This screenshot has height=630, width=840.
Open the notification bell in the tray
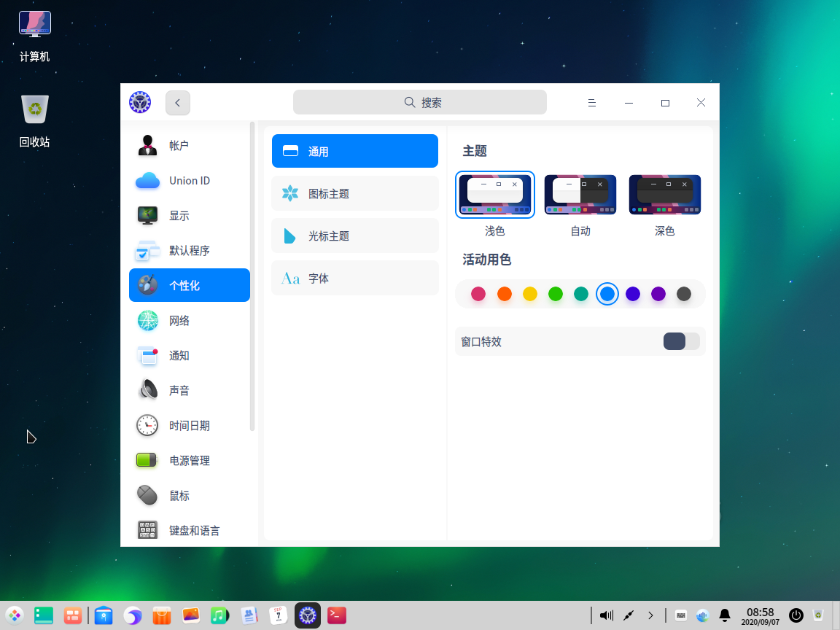click(725, 615)
